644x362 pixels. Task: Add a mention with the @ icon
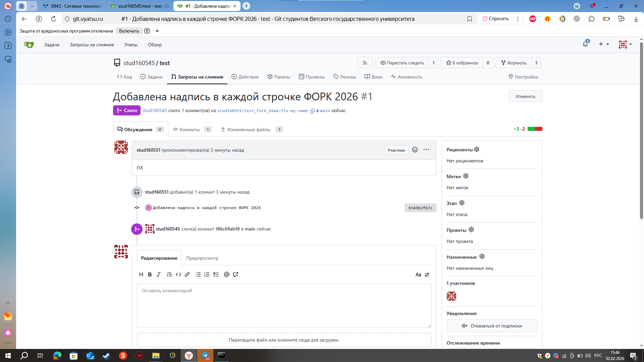[227, 274]
